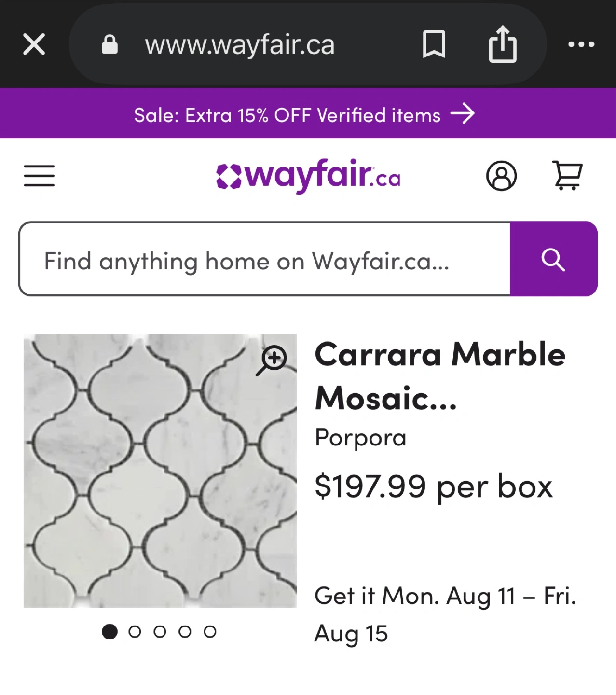Screen dimensions: 616x695
Task: Open the Carrara Marble Mosaic product title
Action: 439,376
